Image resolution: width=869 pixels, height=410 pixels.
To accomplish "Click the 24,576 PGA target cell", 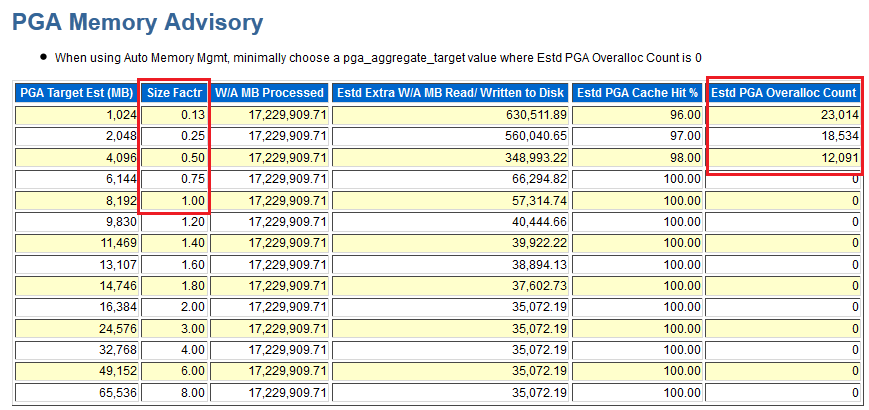I will click(77, 329).
